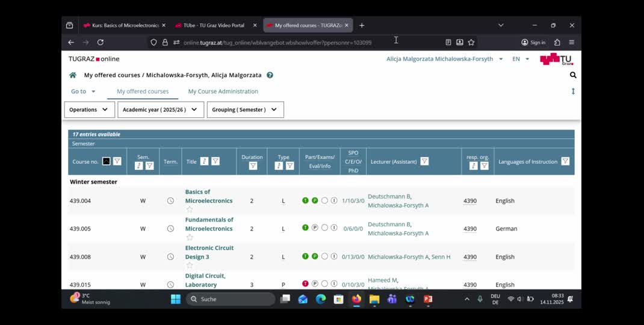Toggle favorite star for Fundamentals of Microelectronics
This screenshot has height=325, width=644.
(x=190, y=237)
